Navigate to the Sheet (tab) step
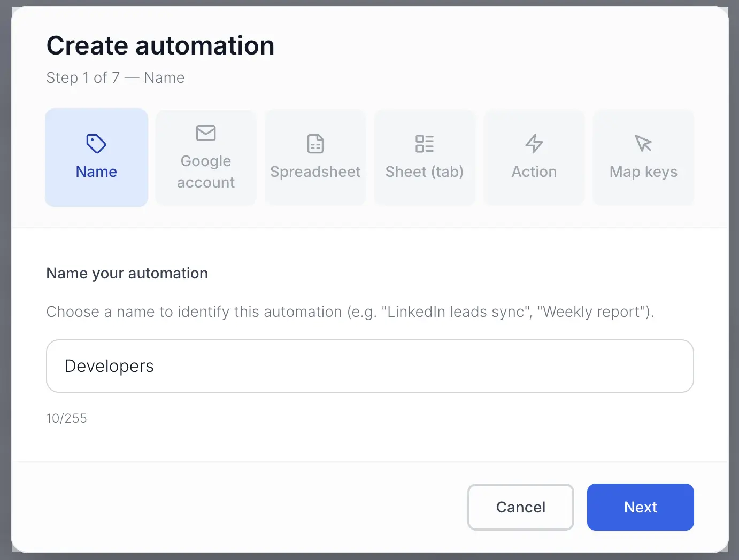The height and width of the screenshot is (560, 739). pos(425,158)
